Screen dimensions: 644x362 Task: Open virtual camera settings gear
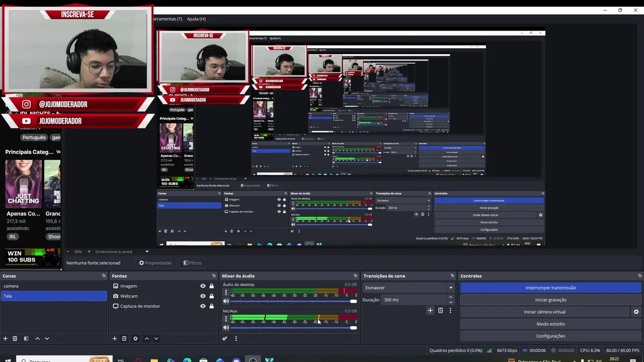click(636, 312)
